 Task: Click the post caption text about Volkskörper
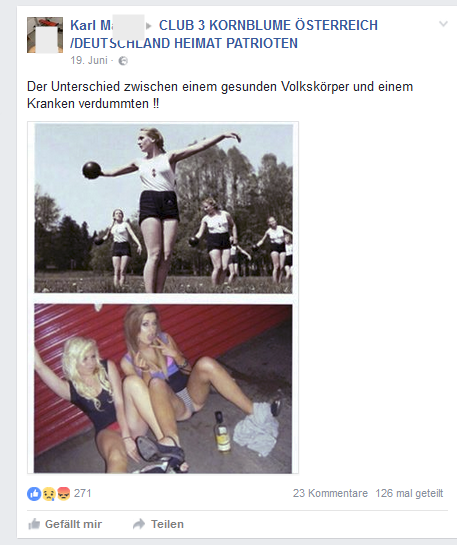[220, 95]
